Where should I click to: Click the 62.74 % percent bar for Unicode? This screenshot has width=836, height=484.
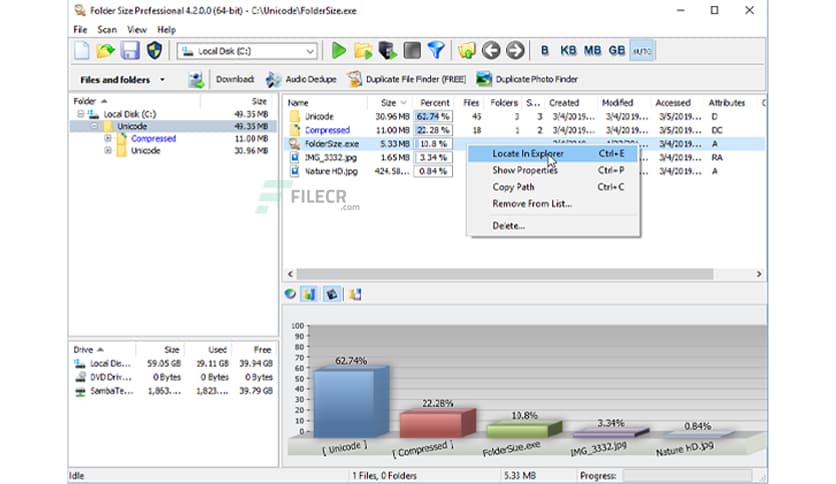(432, 116)
